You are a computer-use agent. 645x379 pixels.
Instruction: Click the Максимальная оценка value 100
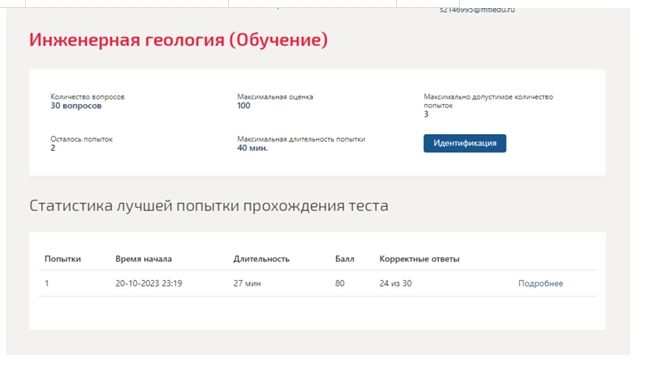tap(244, 106)
